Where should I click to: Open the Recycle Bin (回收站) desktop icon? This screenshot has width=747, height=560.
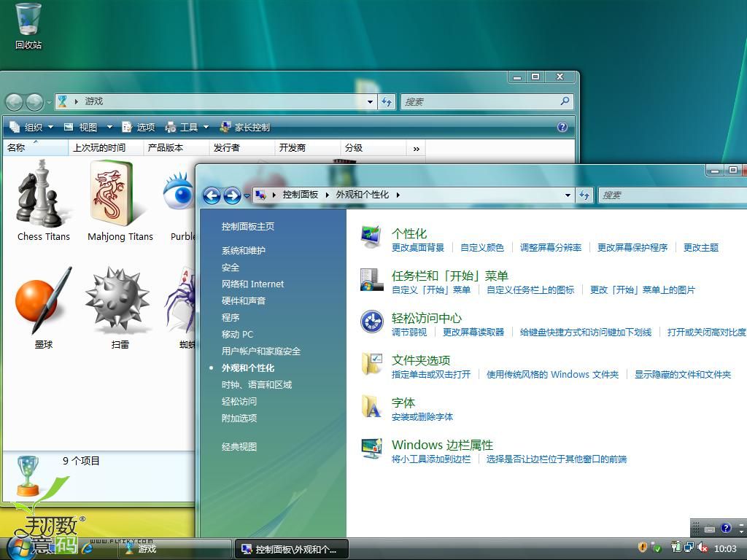point(28,26)
